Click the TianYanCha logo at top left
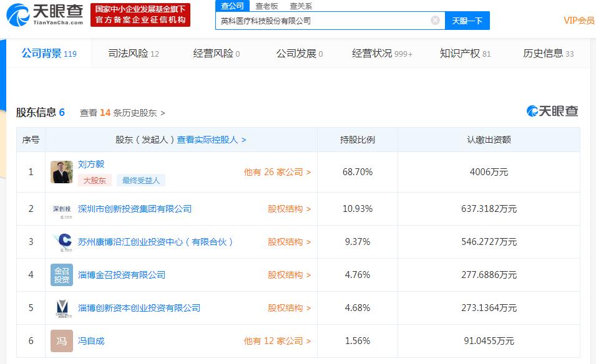 point(44,15)
